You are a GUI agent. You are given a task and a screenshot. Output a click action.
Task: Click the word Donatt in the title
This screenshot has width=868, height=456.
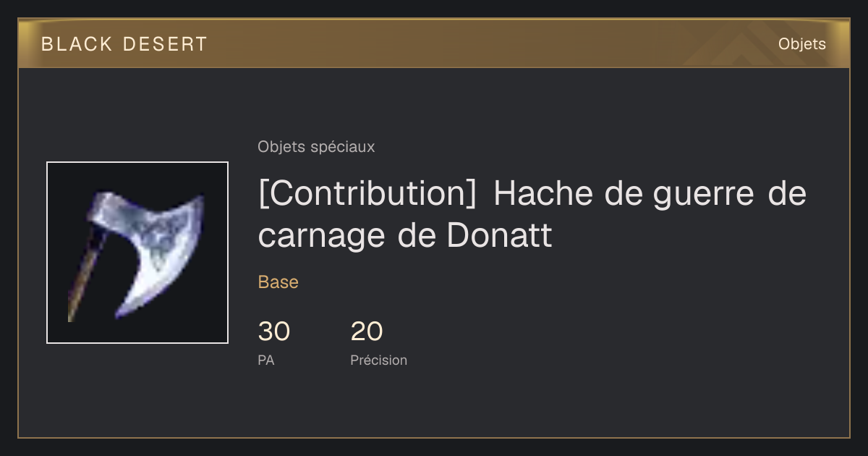tap(500, 235)
